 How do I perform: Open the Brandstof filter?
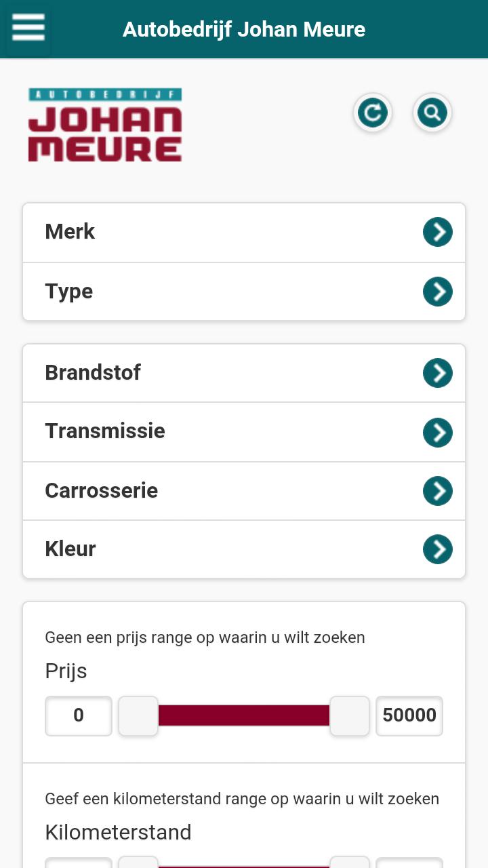[x=203, y=372]
